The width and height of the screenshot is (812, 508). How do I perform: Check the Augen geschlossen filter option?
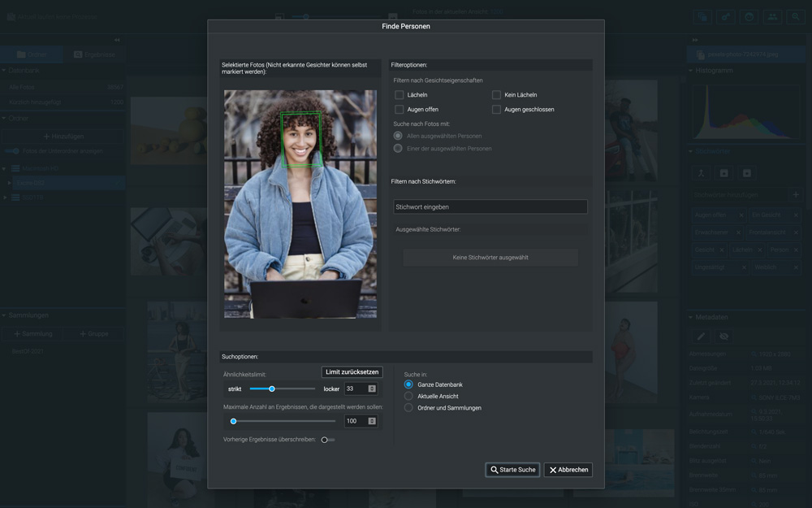tap(496, 110)
